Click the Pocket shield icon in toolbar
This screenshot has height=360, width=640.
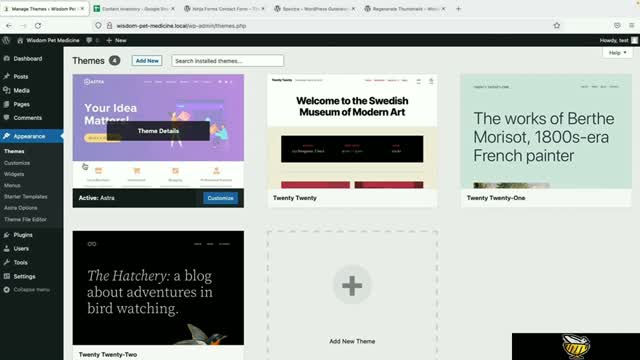pyautogui.click(x=617, y=25)
